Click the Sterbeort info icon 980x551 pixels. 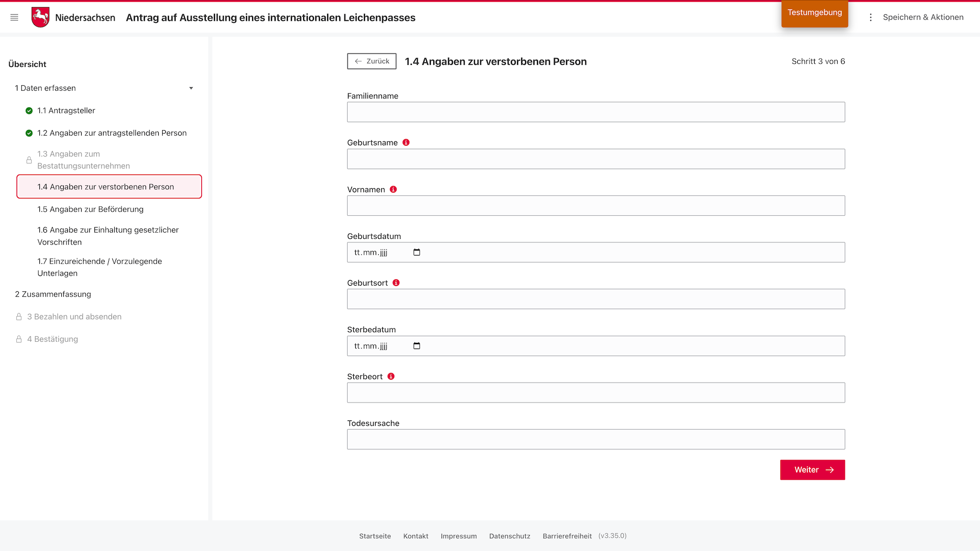click(391, 377)
